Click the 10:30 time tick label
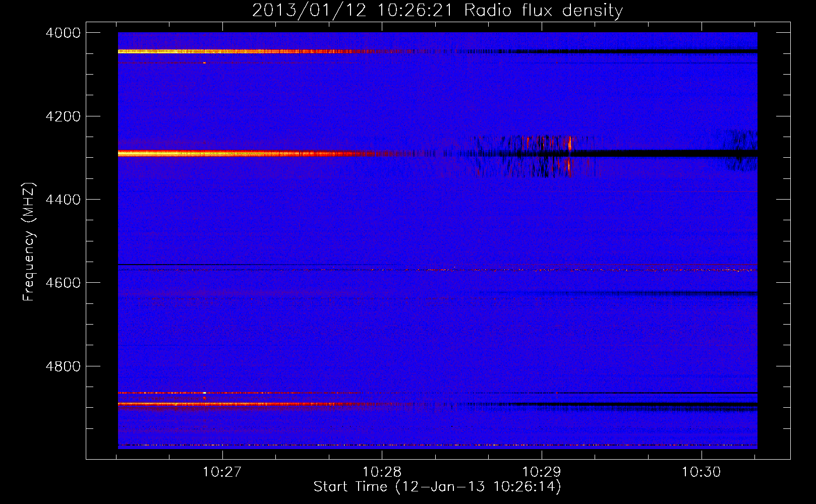The image size is (816, 504). point(701,472)
